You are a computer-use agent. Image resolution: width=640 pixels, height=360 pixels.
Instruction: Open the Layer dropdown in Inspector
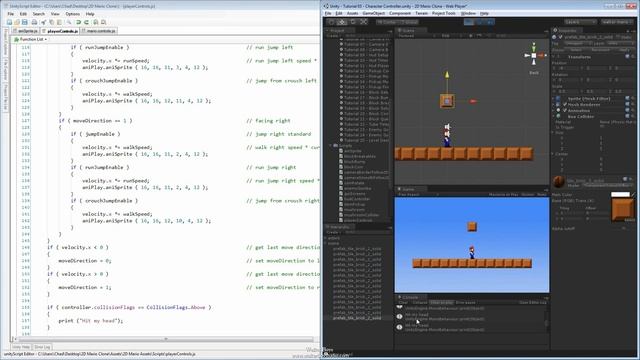click(x=619, y=43)
